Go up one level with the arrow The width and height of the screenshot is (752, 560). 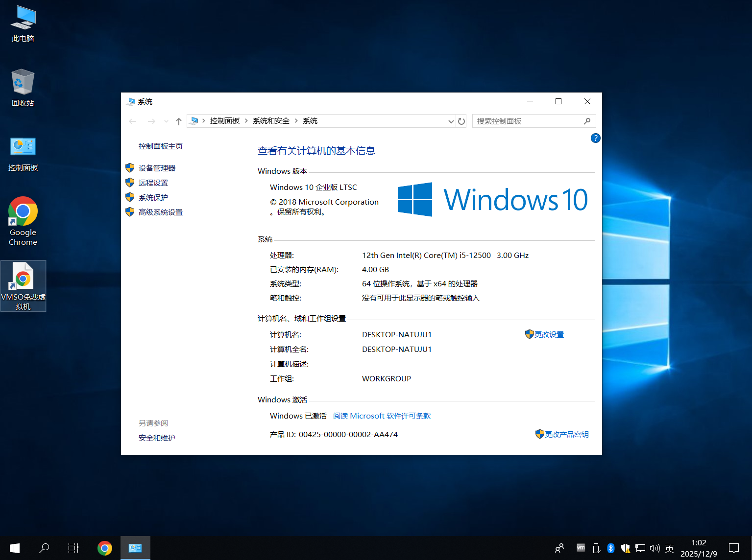[x=179, y=121]
